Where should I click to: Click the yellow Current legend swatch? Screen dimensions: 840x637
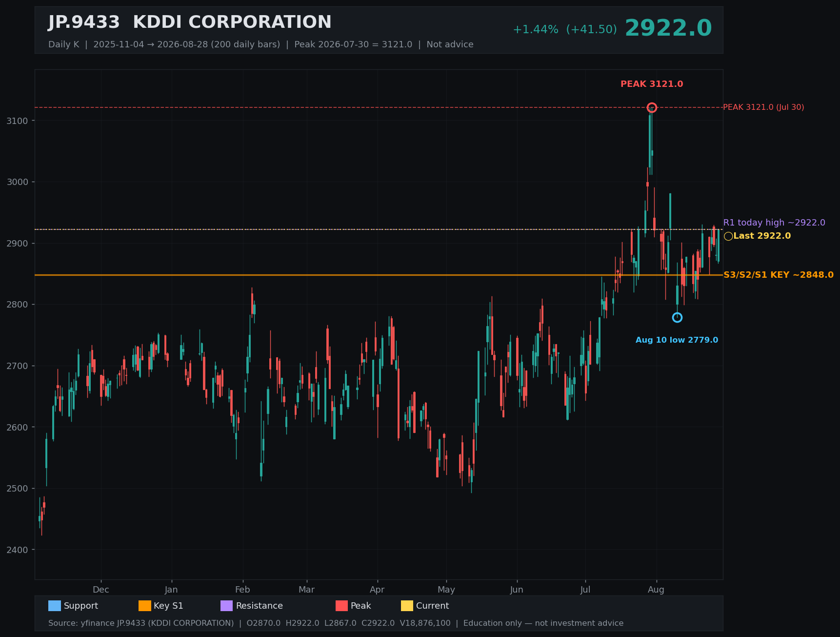[407, 606]
